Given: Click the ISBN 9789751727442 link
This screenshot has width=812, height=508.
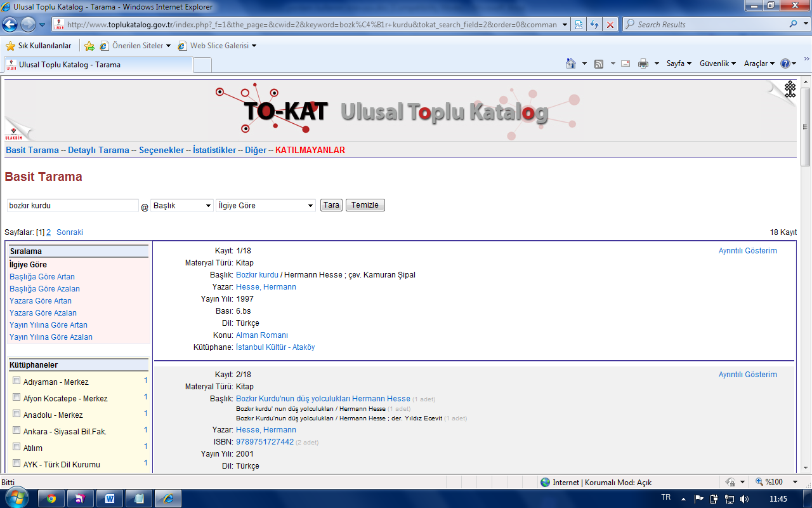Looking at the screenshot, I should point(265,442).
